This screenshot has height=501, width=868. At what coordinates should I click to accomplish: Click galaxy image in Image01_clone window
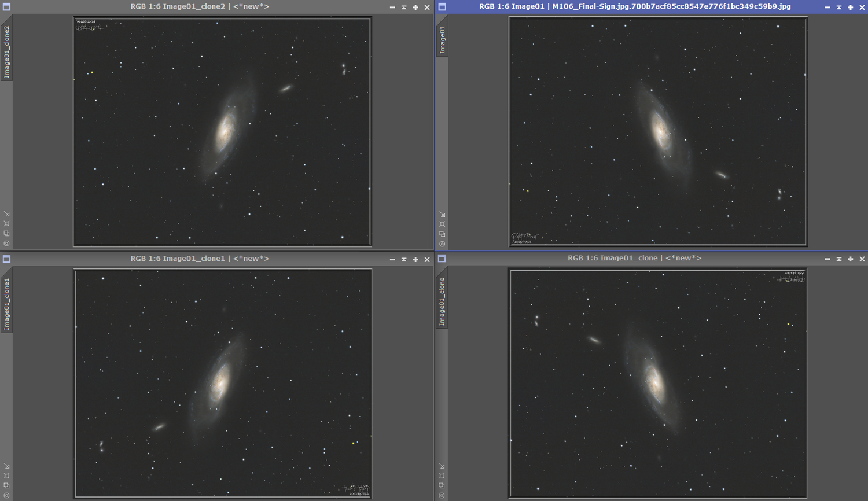pyautogui.click(x=658, y=384)
